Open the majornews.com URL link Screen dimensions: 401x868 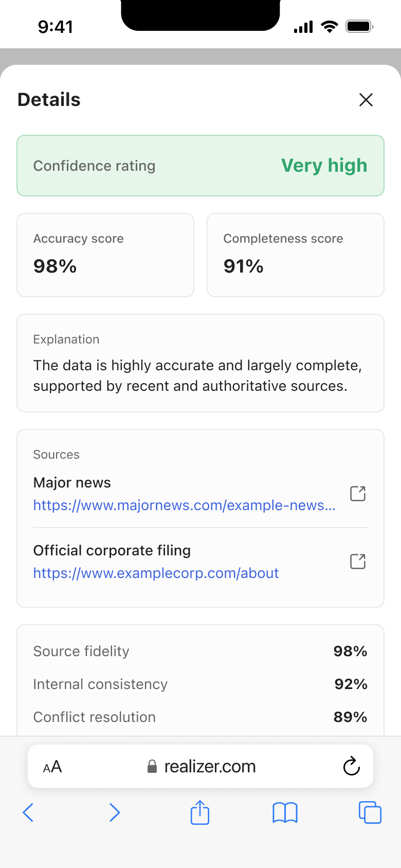coord(184,505)
